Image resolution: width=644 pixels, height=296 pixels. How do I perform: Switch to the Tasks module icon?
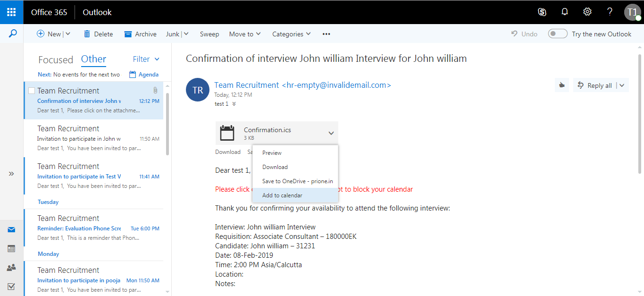[11, 287]
